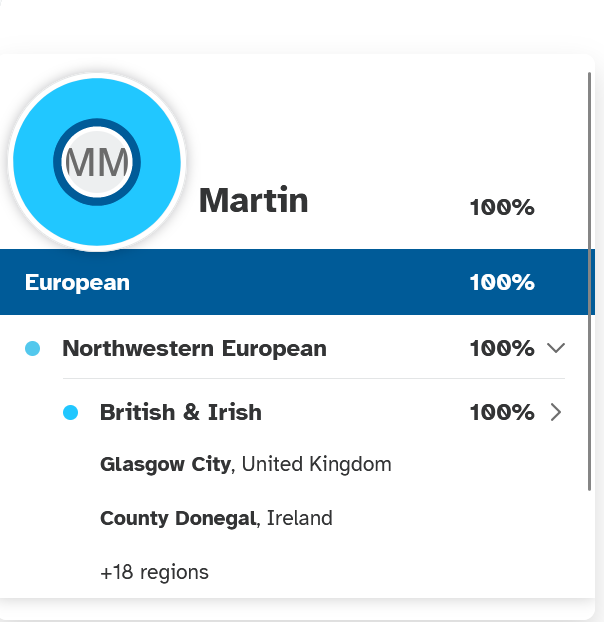The width and height of the screenshot is (604, 622).
Task: Open the County Donegal, Ireland region
Action: [216, 518]
